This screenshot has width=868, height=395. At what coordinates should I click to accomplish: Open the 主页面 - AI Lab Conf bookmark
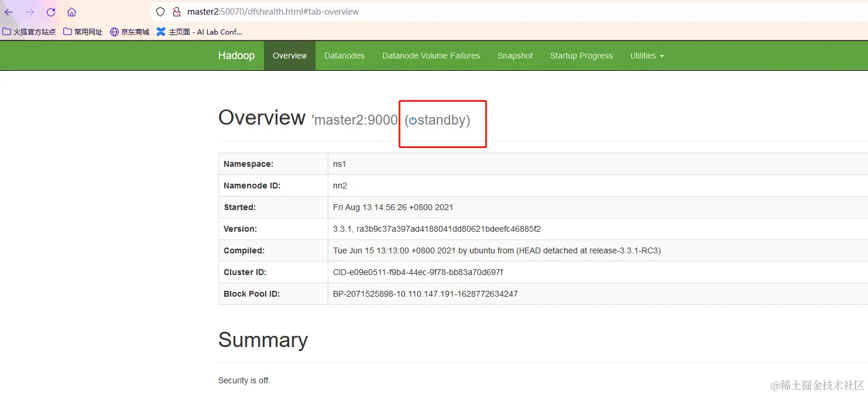[x=199, y=32]
